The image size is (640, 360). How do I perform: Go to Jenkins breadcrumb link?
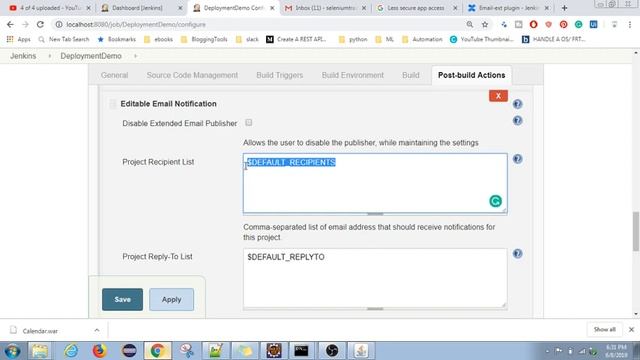click(23, 56)
